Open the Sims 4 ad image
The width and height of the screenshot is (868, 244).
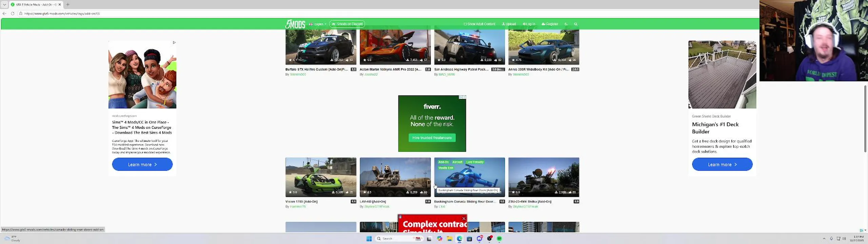pos(142,75)
